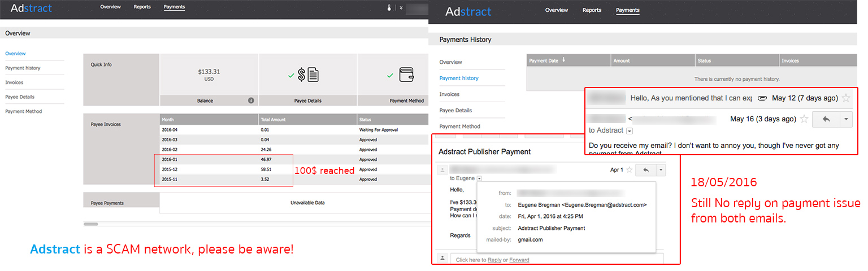Image resolution: width=868 pixels, height=271 pixels.
Task: Expand the double-chevron menu in the left window header
Action: [401, 8]
